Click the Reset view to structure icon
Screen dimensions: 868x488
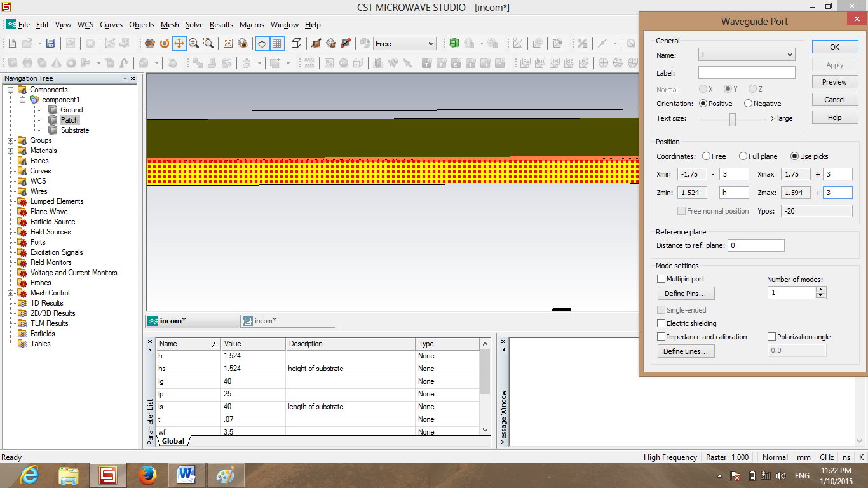coord(228,43)
